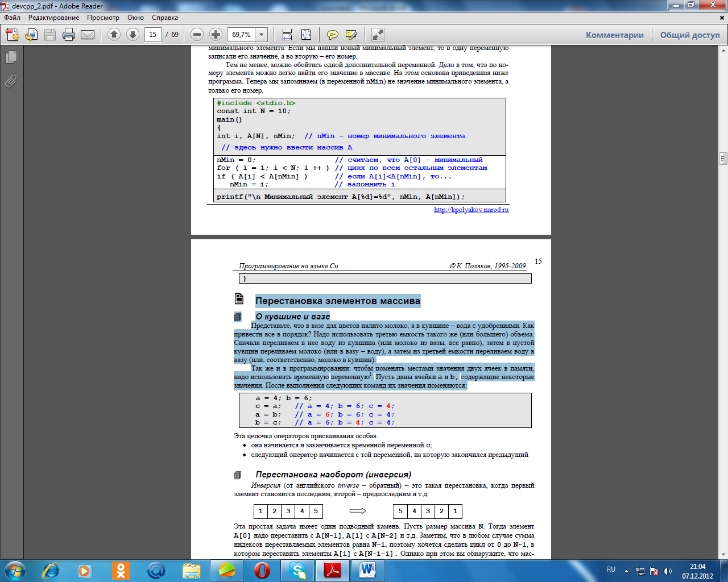Open the Окно menu
The image size is (728, 582).
point(135,18)
